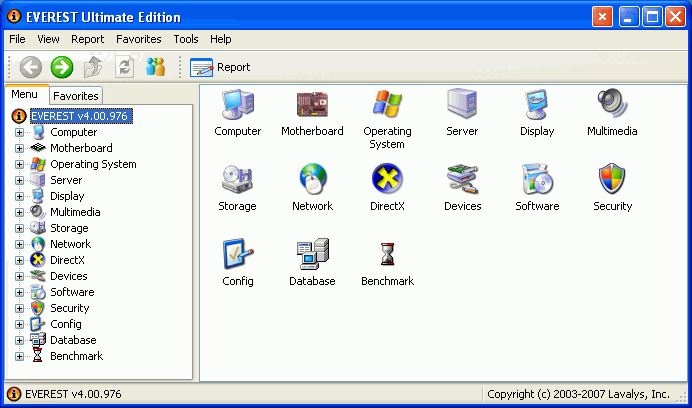The image size is (692, 408).
Task: Open the File menu
Action: click(x=17, y=39)
